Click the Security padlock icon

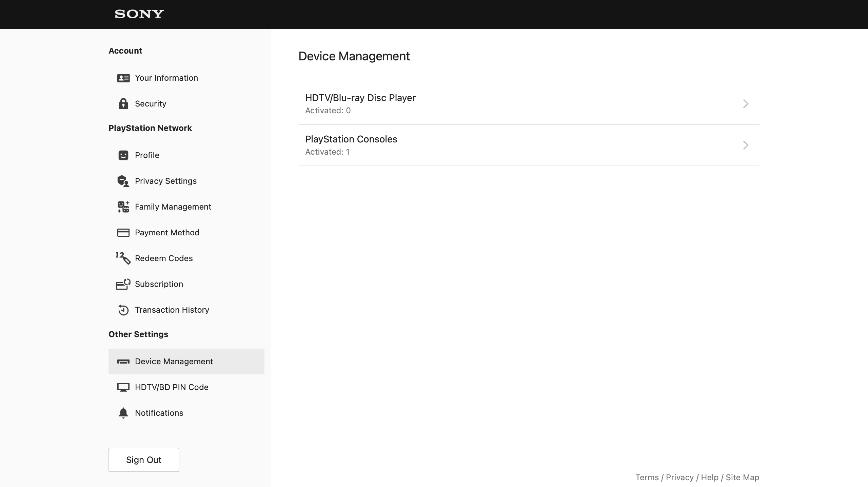click(123, 104)
